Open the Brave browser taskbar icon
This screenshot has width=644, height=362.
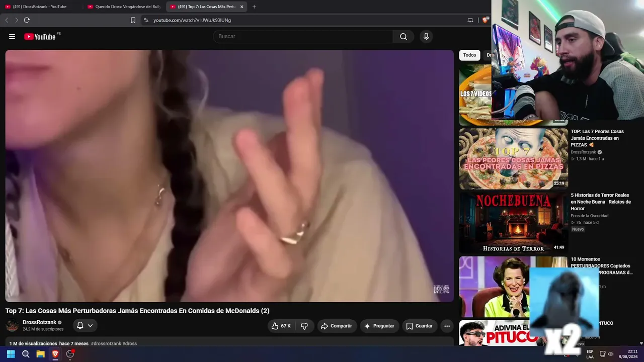pos(55,354)
